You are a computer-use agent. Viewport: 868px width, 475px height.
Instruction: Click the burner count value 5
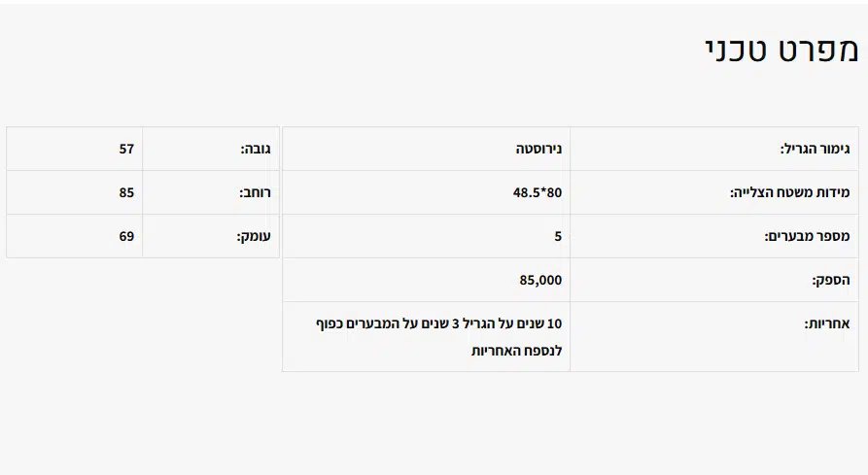click(x=558, y=236)
